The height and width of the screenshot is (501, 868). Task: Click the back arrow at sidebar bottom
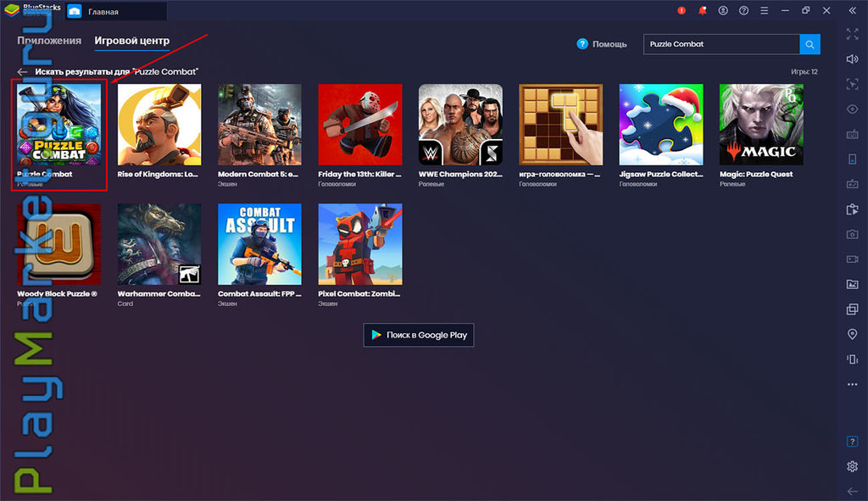(853, 491)
